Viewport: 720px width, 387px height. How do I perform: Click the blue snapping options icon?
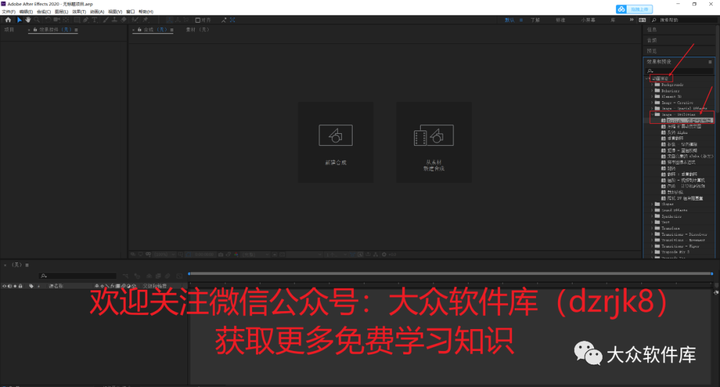click(232, 20)
